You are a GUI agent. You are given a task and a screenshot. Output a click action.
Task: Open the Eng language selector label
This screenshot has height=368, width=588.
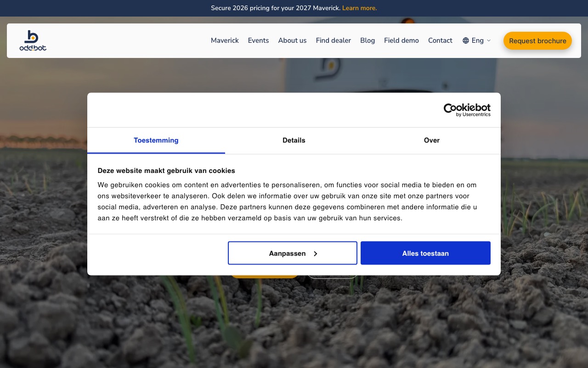(x=477, y=40)
